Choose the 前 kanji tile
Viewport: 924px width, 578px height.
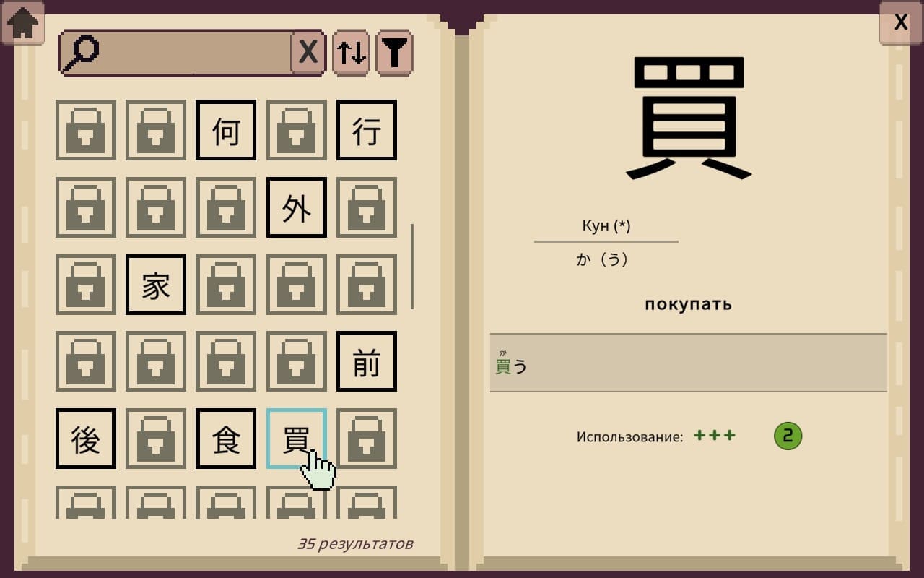[x=367, y=361]
